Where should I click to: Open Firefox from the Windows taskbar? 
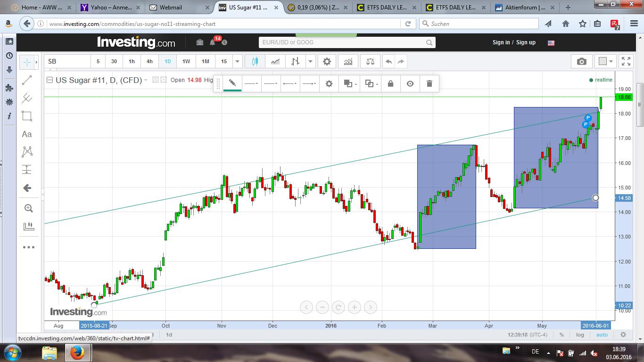[77, 353]
